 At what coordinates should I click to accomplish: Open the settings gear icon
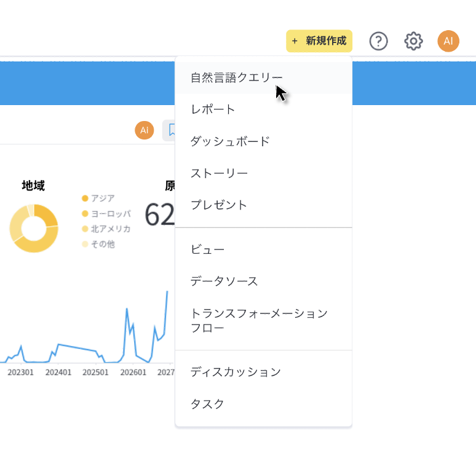pyautogui.click(x=413, y=41)
